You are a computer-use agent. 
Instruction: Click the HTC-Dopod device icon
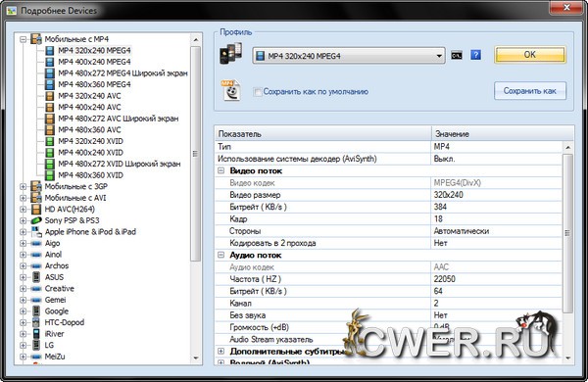[36, 322]
